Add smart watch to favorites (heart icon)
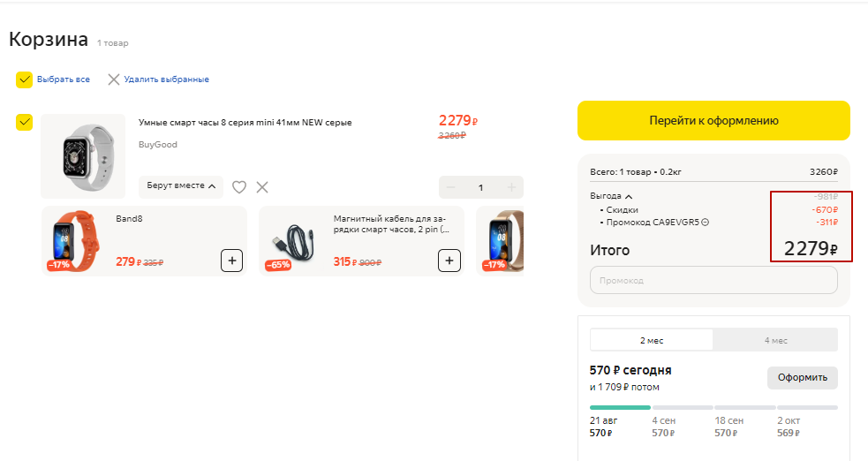Viewport: 868px width, 461px height. (x=238, y=187)
